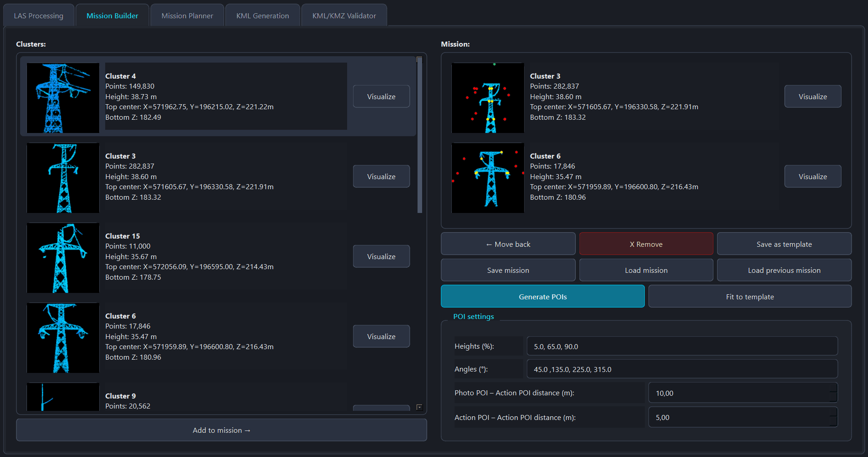Click Add to mission
Viewport: 868px width, 457px height.
tap(221, 430)
